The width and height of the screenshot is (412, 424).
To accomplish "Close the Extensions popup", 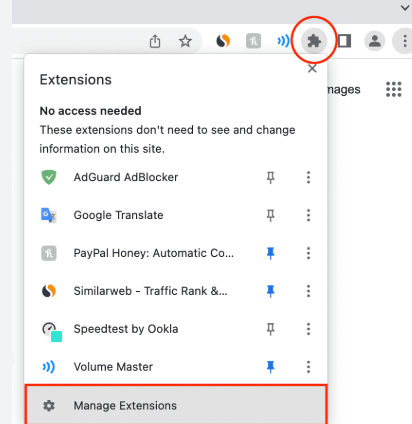I will [x=312, y=68].
